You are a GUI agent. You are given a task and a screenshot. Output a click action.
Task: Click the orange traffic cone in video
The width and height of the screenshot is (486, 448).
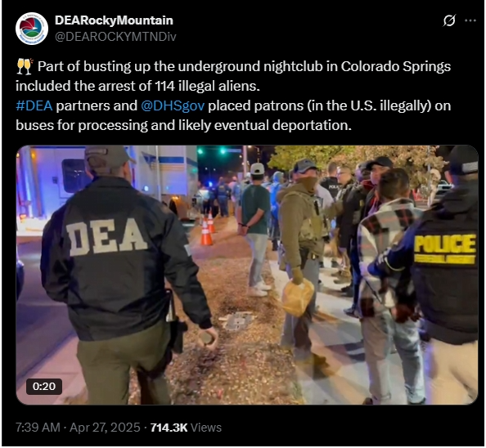tap(206, 233)
